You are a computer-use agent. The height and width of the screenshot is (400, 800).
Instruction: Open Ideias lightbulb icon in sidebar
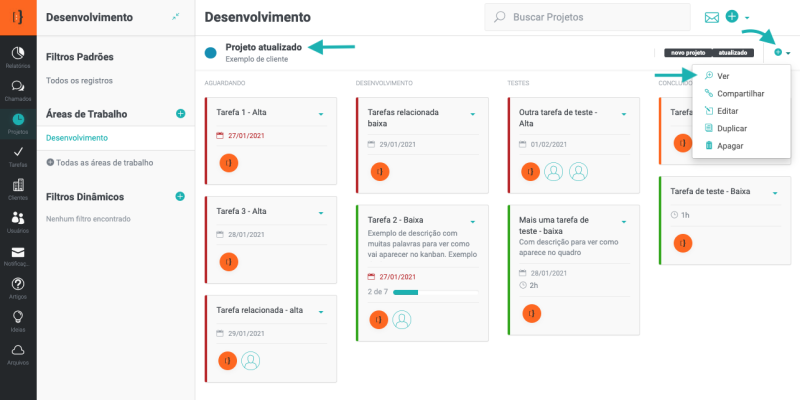tap(18, 319)
